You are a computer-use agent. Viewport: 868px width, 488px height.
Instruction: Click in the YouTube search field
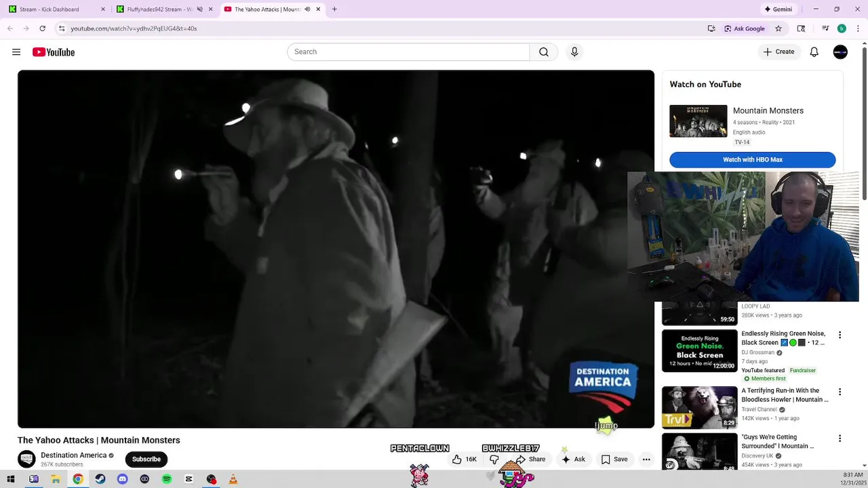click(x=408, y=52)
